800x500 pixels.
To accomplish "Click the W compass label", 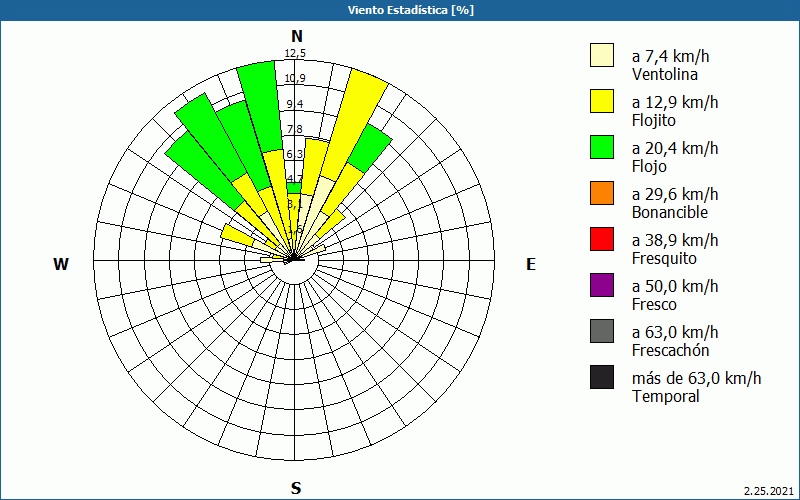I will pos(61,264).
